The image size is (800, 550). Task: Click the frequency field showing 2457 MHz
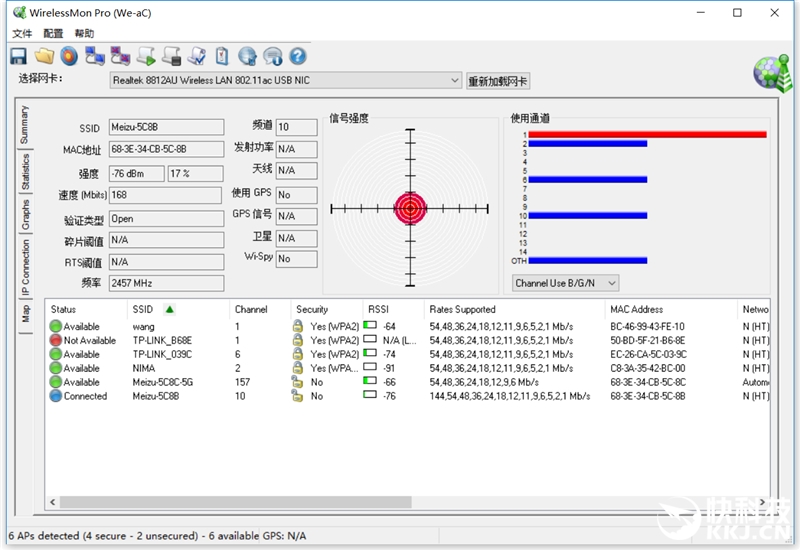166,283
